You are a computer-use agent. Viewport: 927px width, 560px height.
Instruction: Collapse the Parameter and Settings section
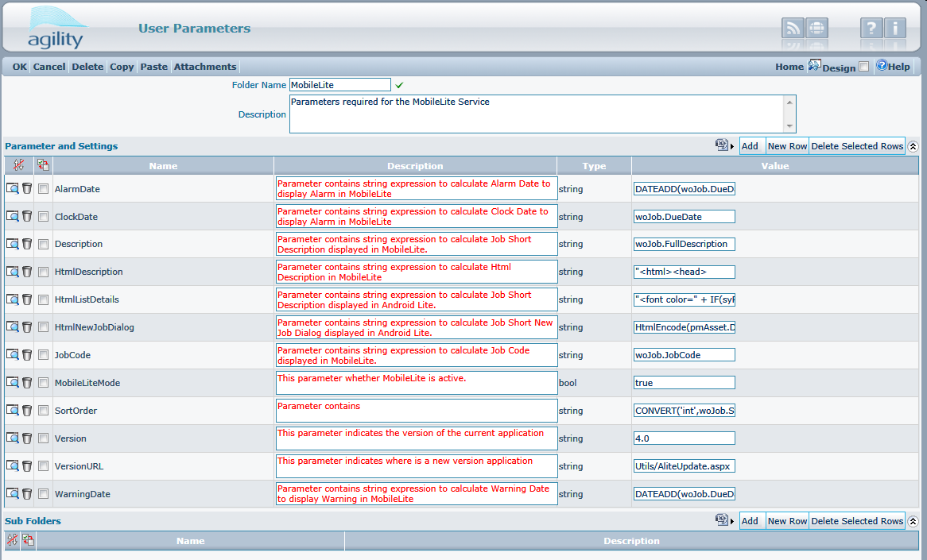click(913, 146)
